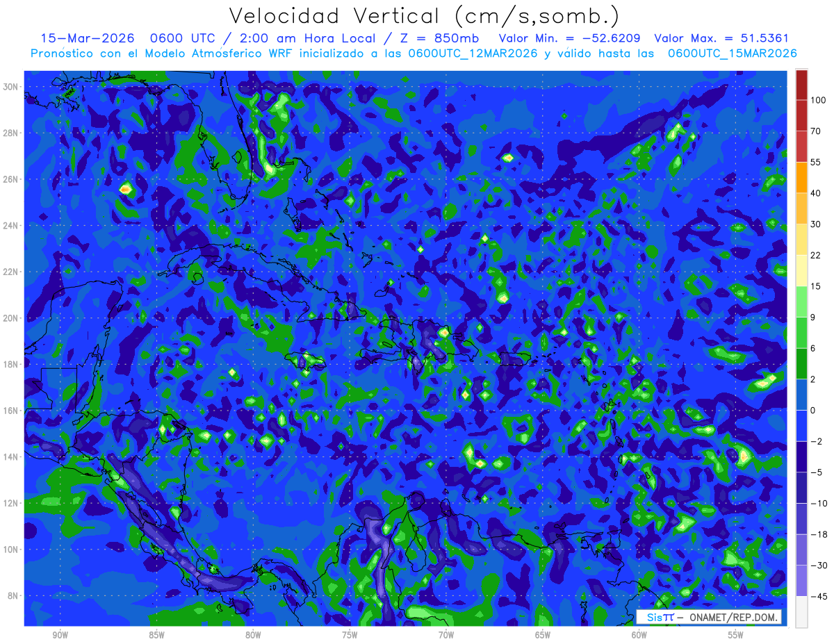Click the colorbar label '15'

816,286
